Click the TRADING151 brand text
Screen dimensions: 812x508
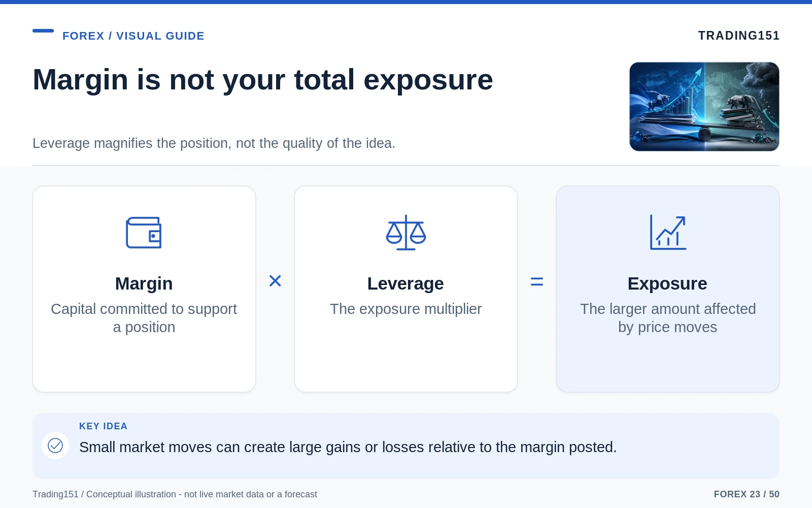(739, 36)
